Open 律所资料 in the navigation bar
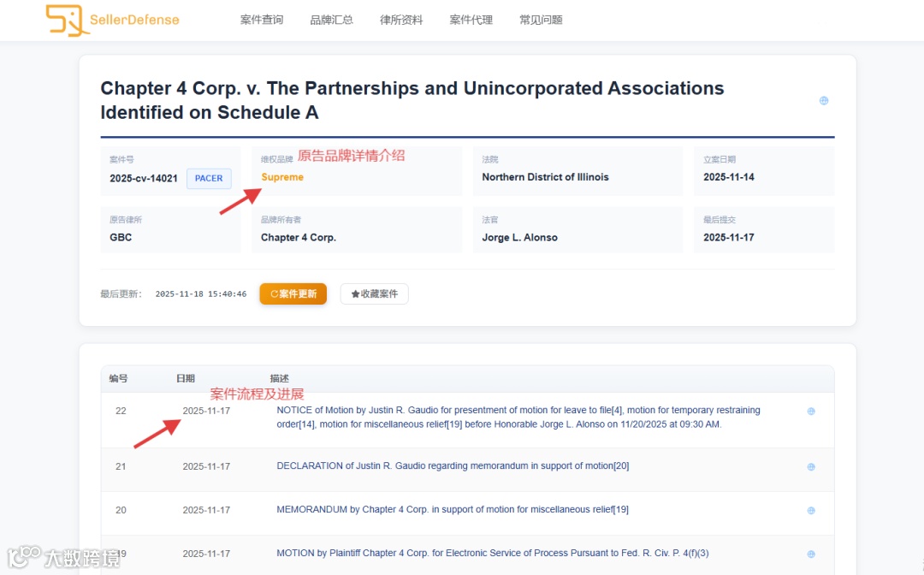924x575 pixels. [x=401, y=20]
